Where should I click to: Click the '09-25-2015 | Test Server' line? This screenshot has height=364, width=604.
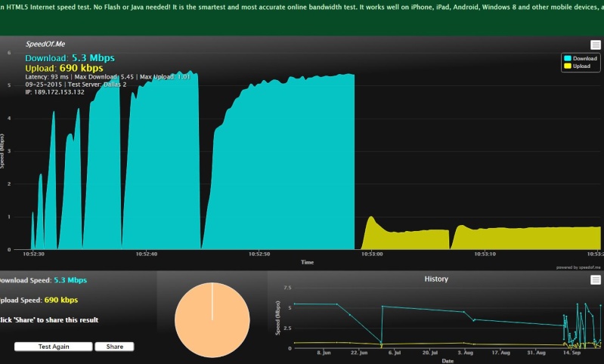(x=76, y=85)
